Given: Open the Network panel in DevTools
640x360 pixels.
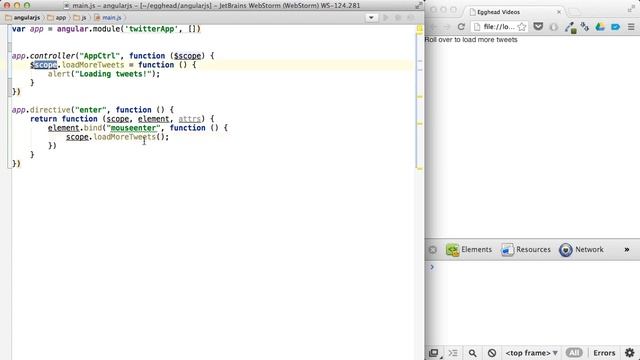Looking at the screenshot, I should [x=581, y=249].
